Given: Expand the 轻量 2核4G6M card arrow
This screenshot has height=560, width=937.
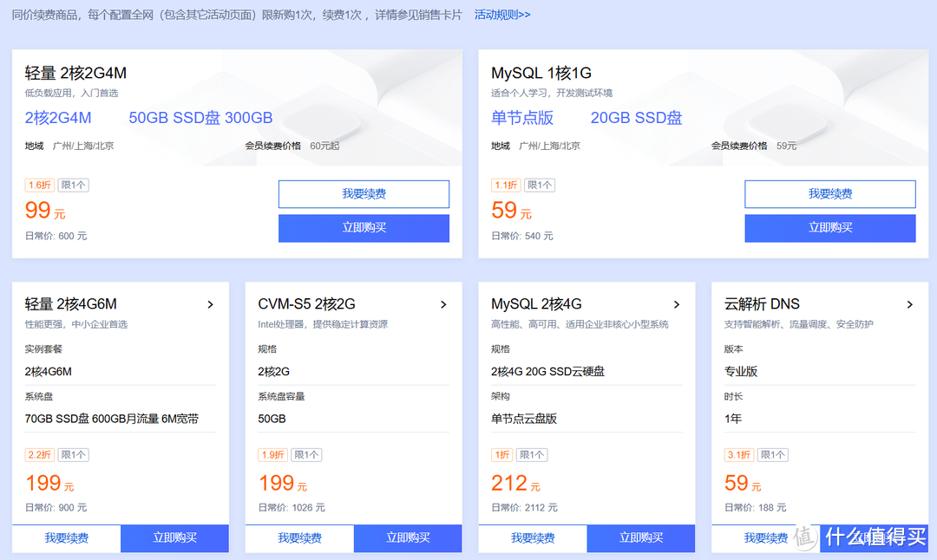Looking at the screenshot, I should coord(210,304).
